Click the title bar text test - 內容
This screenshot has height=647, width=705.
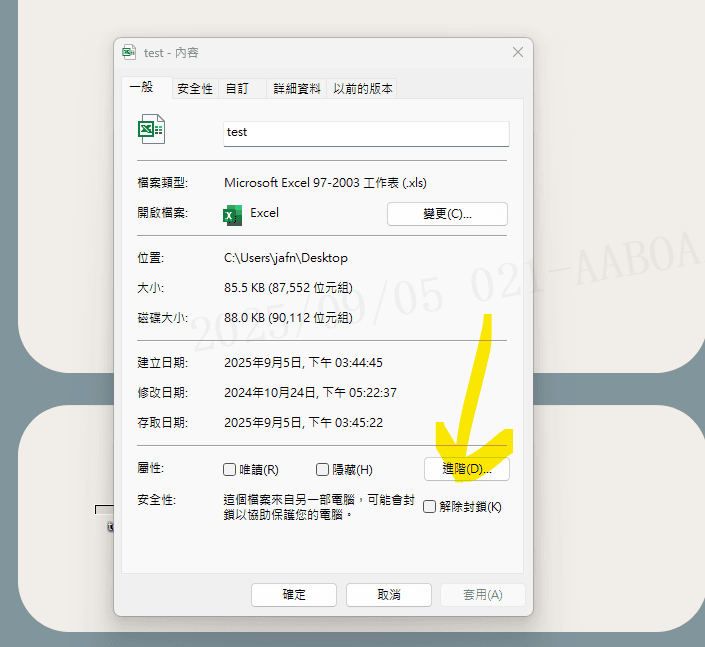click(171, 52)
